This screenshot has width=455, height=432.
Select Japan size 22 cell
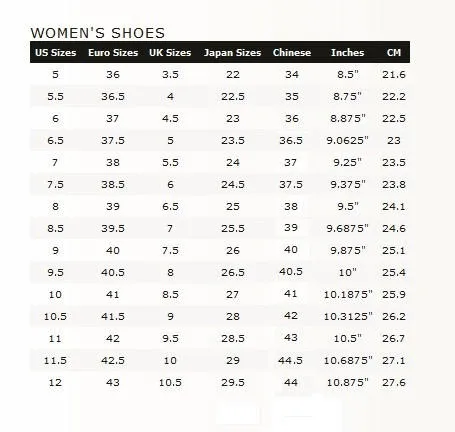tap(233, 75)
